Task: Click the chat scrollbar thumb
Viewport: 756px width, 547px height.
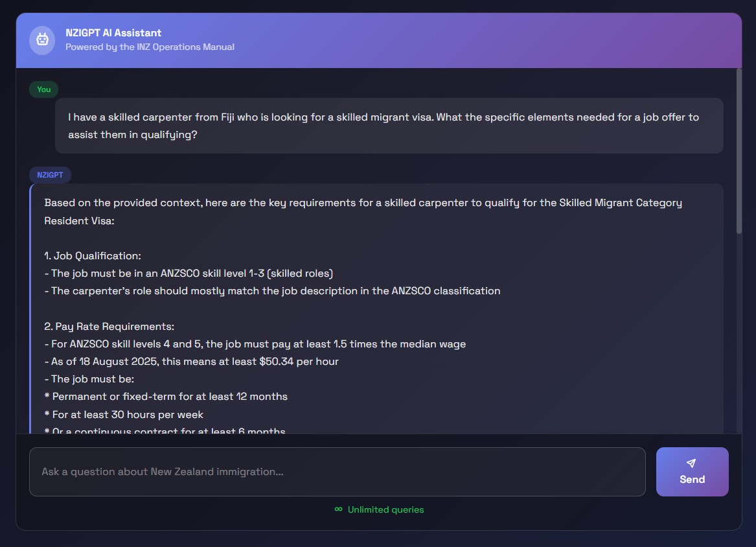Action: click(x=739, y=150)
